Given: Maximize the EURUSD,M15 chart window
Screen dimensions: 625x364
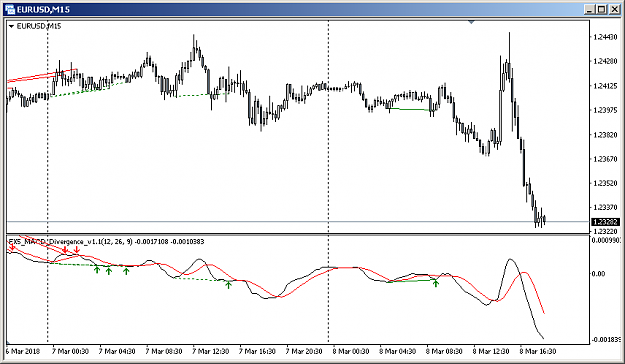Looking at the screenshot, I should pos(601,9).
